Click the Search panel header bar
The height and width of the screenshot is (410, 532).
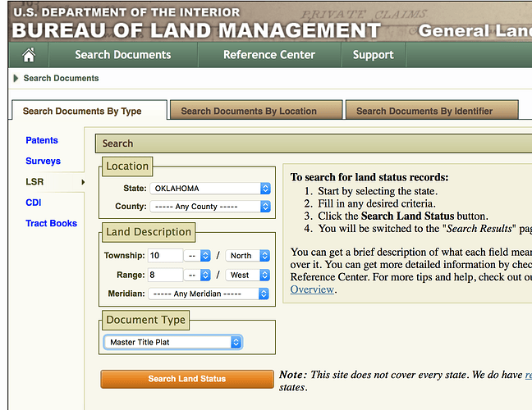coord(314,143)
